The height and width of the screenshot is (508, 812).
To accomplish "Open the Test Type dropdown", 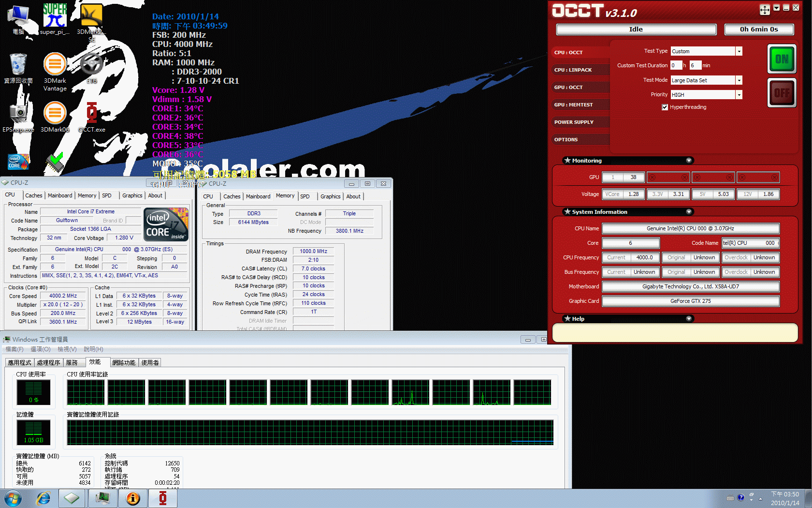I will (739, 51).
